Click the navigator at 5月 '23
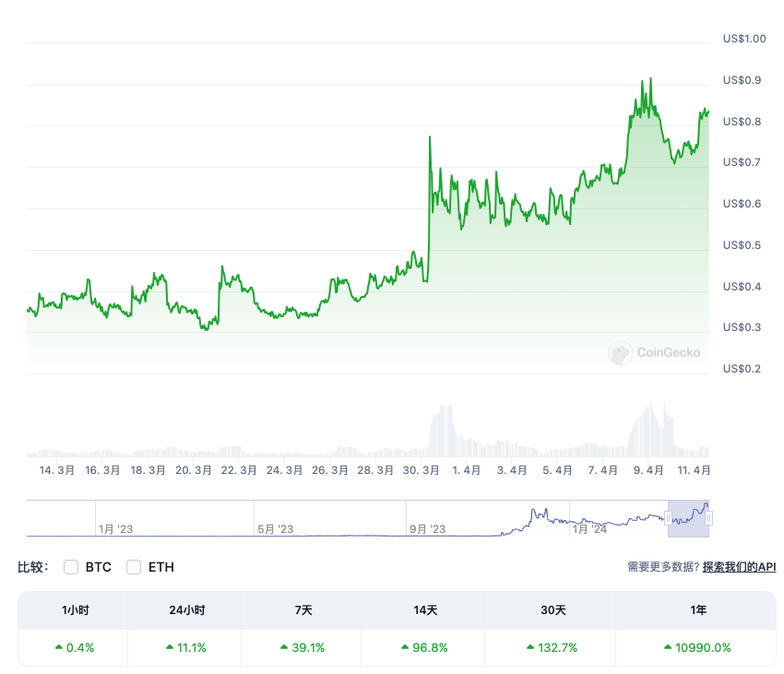The width and height of the screenshot is (784, 674). pyautogui.click(x=275, y=529)
